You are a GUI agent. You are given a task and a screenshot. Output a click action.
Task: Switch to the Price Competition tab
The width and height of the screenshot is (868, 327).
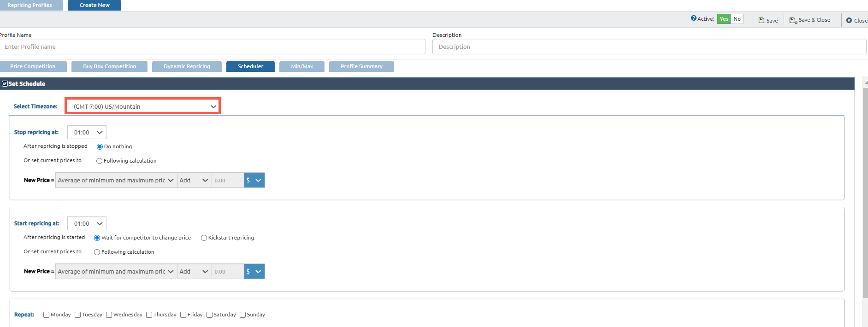click(33, 66)
